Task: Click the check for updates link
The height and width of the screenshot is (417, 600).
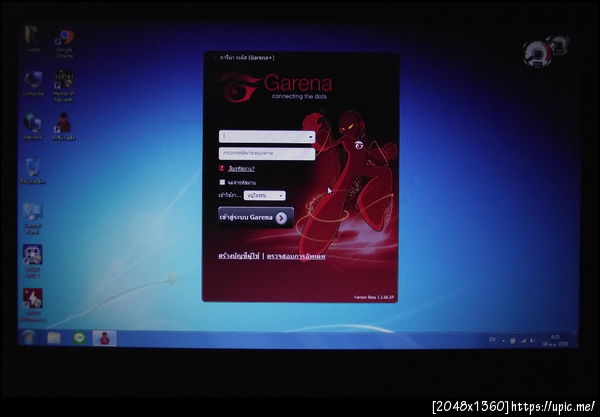Action: [x=296, y=256]
